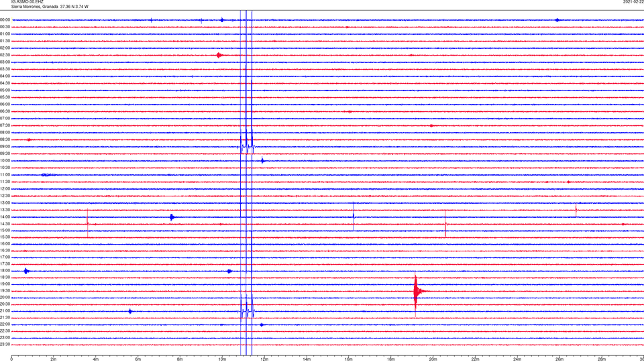Viewport: 644px width, 362px height.
Task: Click the 6m tick on the minute axis
Action: pos(138,359)
